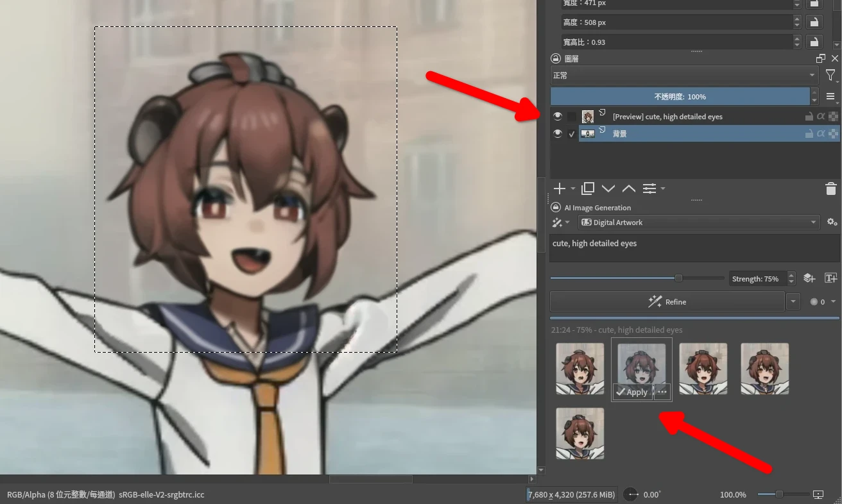Expand the dropdown arrow next to Refine
The width and height of the screenshot is (842, 504).
click(x=794, y=302)
